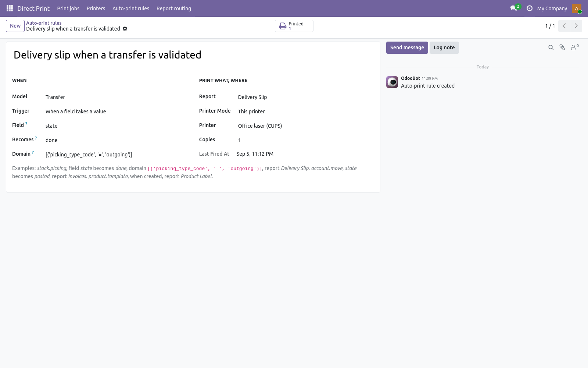The width and height of the screenshot is (588, 368).
Task: Open Report routing menu
Action: tap(174, 8)
